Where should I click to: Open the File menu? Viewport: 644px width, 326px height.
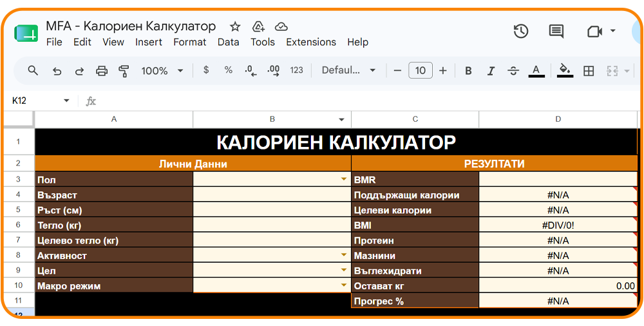click(x=54, y=42)
